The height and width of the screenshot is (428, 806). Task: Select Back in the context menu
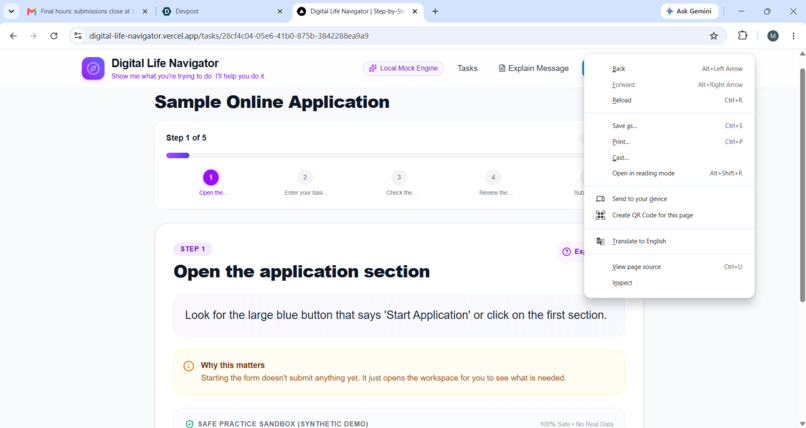coord(669,69)
